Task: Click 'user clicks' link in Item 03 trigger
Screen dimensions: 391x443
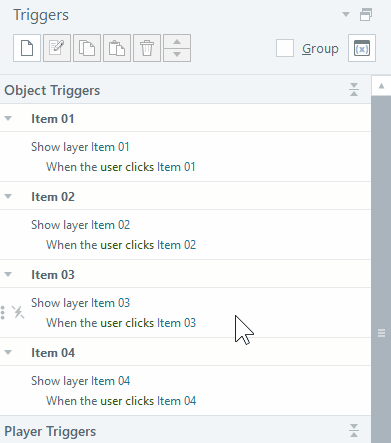Action: pos(127,323)
